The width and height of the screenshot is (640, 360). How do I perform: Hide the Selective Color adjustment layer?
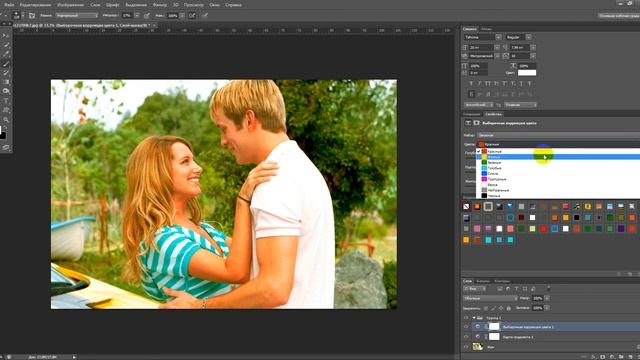466,327
